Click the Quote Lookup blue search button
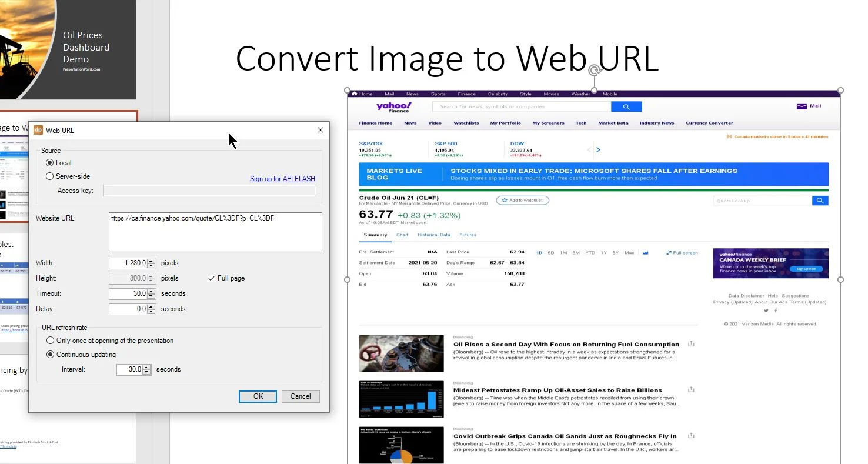 click(x=820, y=201)
